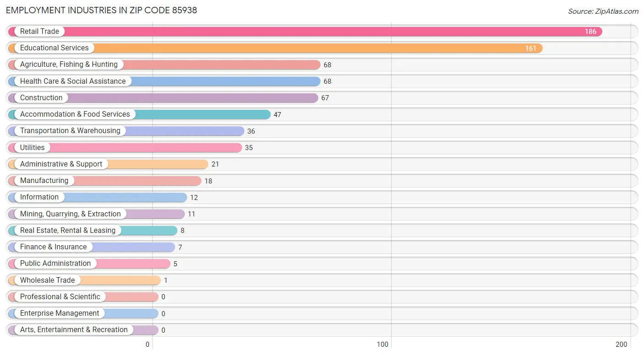
Task: Click the value 68 beside Health Care bar
Action: pyautogui.click(x=327, y=81)
